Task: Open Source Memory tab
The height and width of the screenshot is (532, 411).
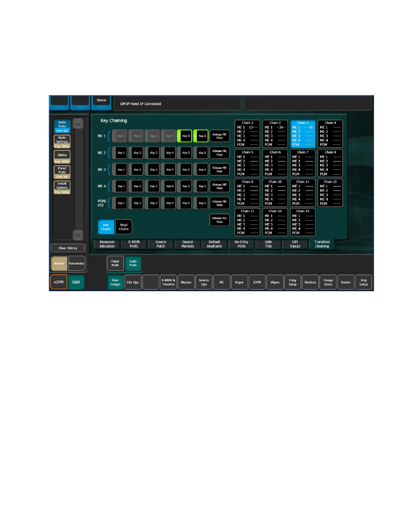Action: click(187, 244)
